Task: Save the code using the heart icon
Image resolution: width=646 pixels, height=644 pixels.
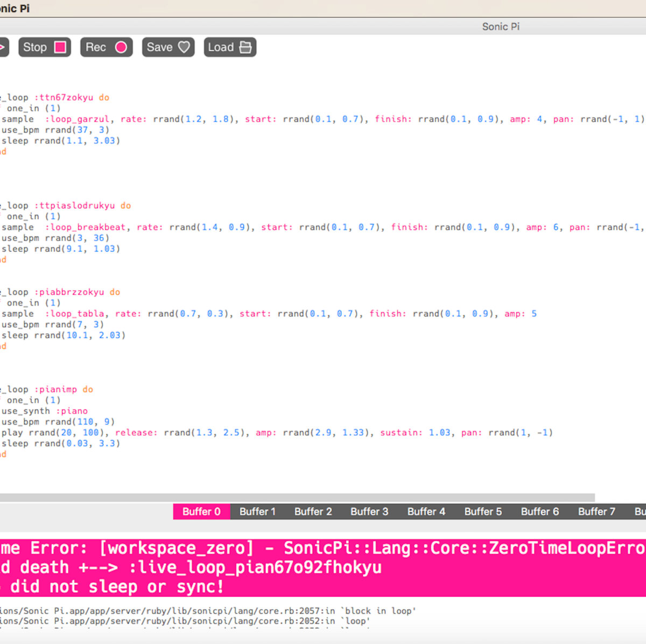Action: point(184,47)
